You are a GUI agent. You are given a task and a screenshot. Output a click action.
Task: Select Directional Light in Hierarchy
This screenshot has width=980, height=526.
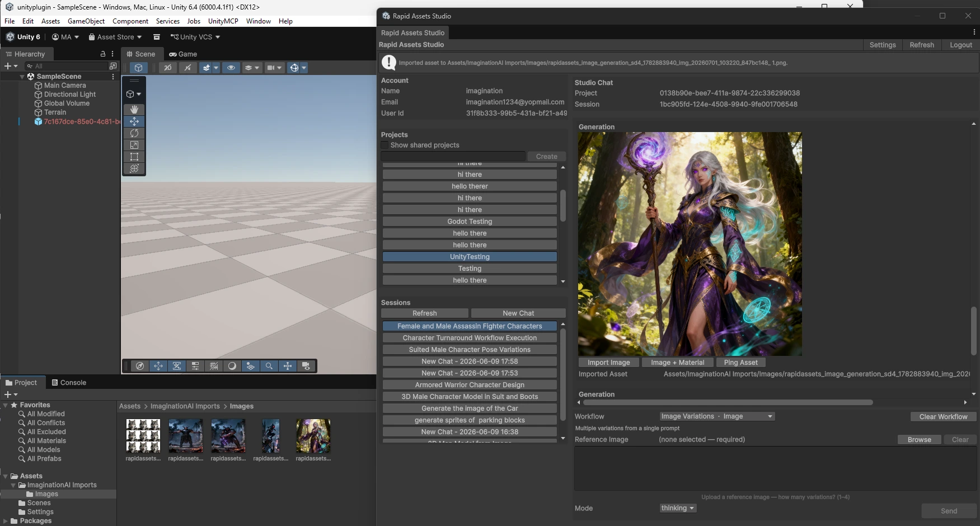(70, 95)
